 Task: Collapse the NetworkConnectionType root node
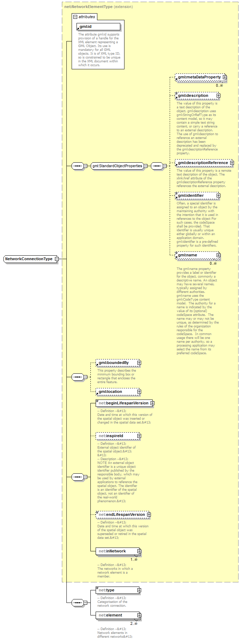pyautogui.click(x=57, y=259)
